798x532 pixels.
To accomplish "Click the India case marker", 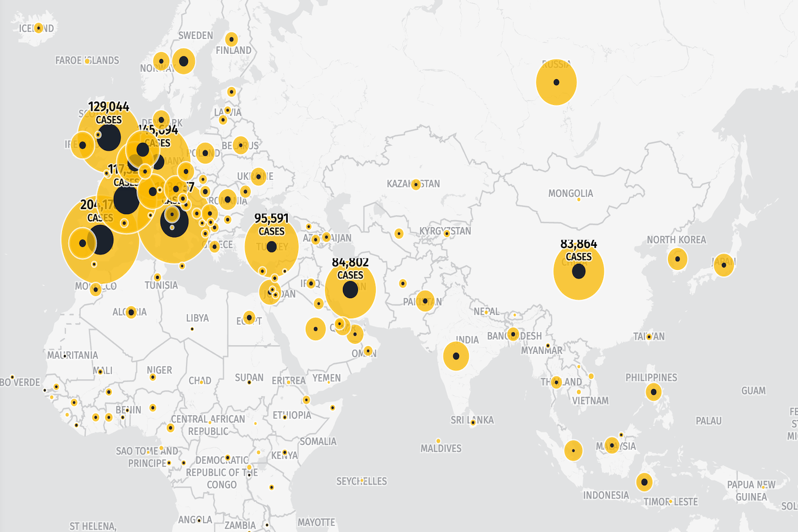I will pos(456,356).
